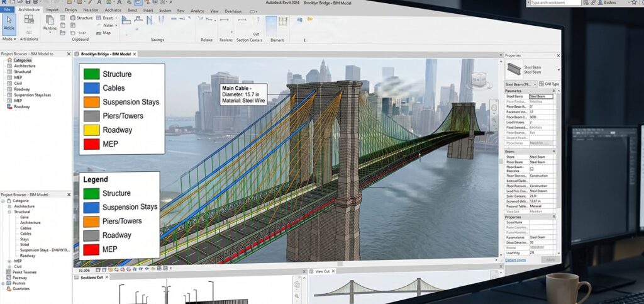Close the upper Project Browser panel

[x=69, y=54]
